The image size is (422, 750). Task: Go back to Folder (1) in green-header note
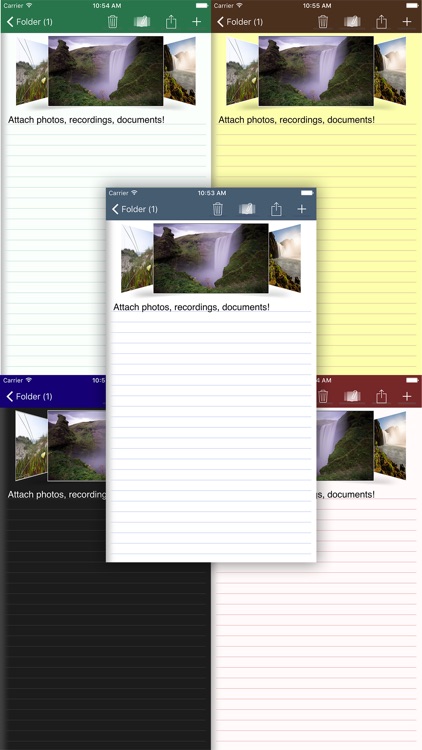coord(30,22)
